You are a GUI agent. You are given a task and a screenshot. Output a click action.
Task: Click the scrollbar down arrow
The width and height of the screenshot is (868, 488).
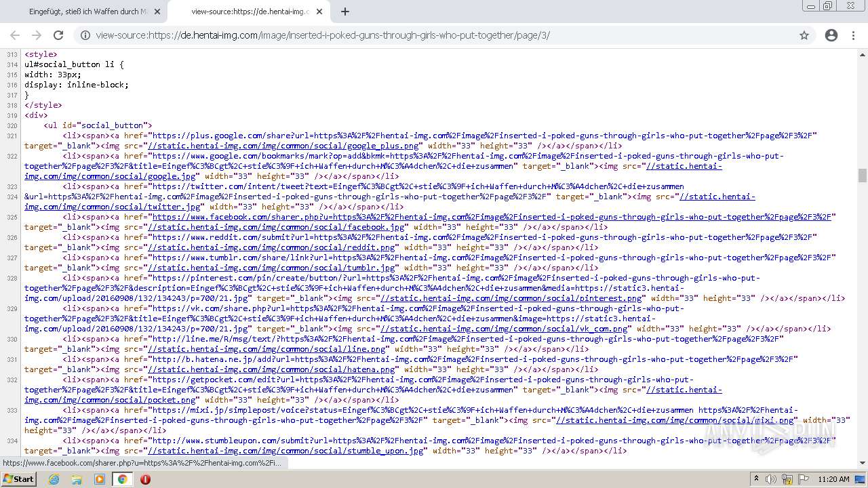(x=863, y=462)
